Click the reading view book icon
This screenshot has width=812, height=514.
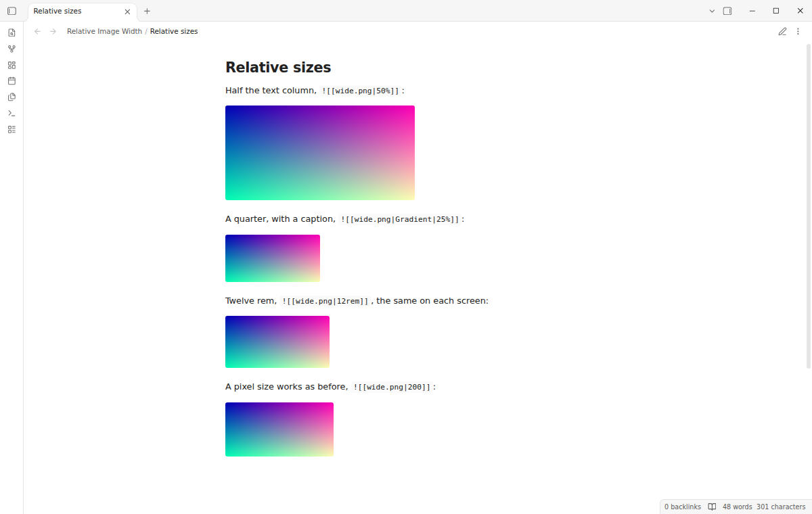[712, 507]
